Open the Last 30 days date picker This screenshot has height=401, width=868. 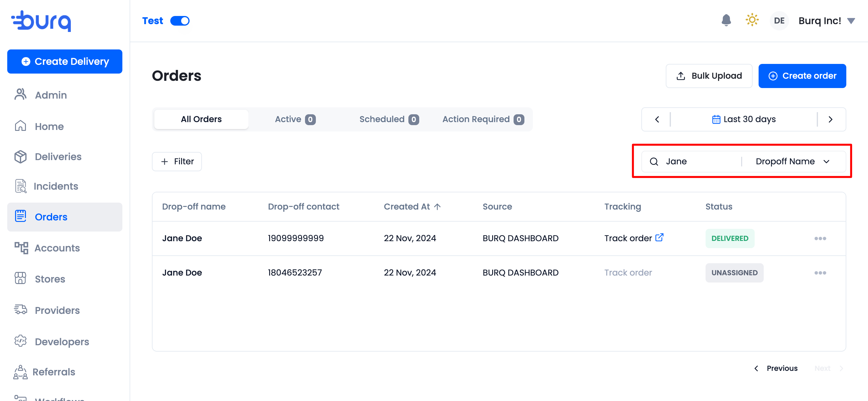point(744,119)
